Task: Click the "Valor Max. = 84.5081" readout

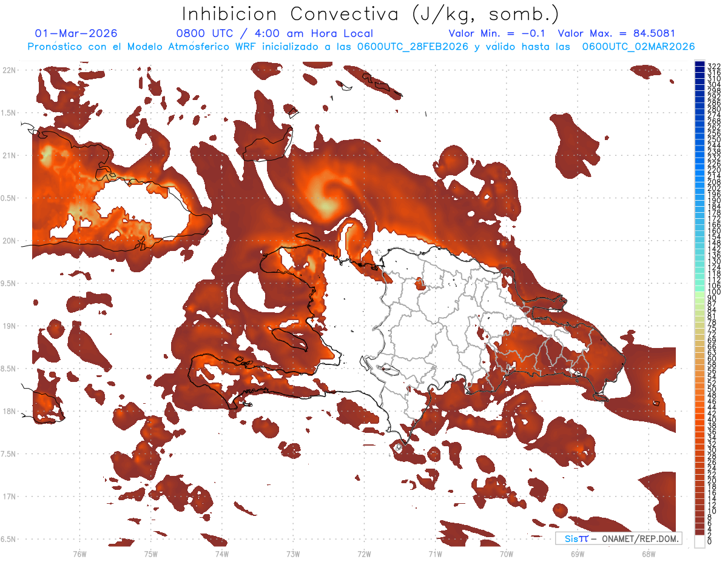Action: 616,33
